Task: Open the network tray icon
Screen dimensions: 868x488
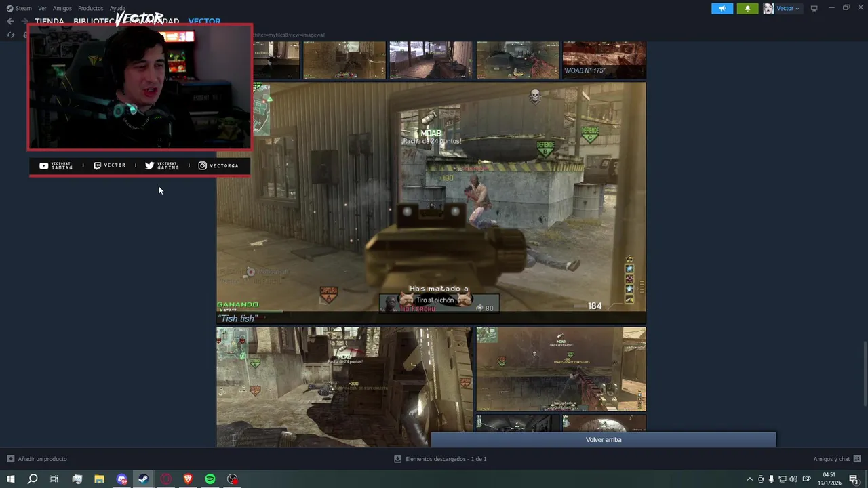Action: (x=782, y=479)
